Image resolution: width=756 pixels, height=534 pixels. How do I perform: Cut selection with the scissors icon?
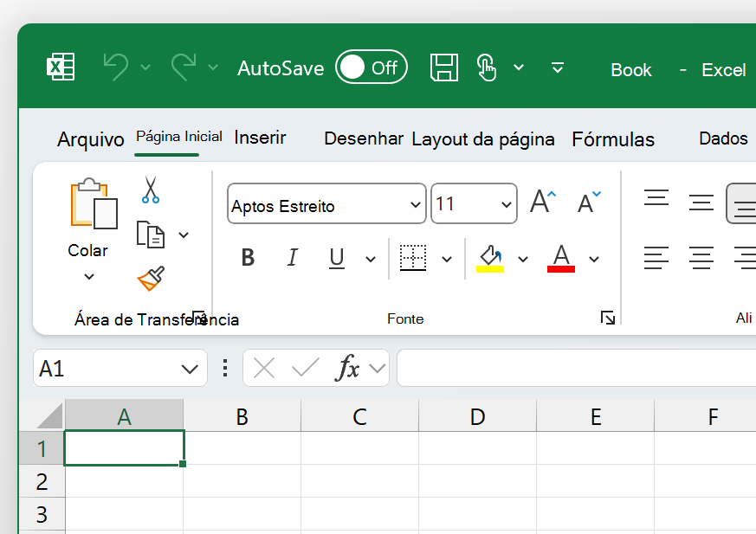(151, 190)
